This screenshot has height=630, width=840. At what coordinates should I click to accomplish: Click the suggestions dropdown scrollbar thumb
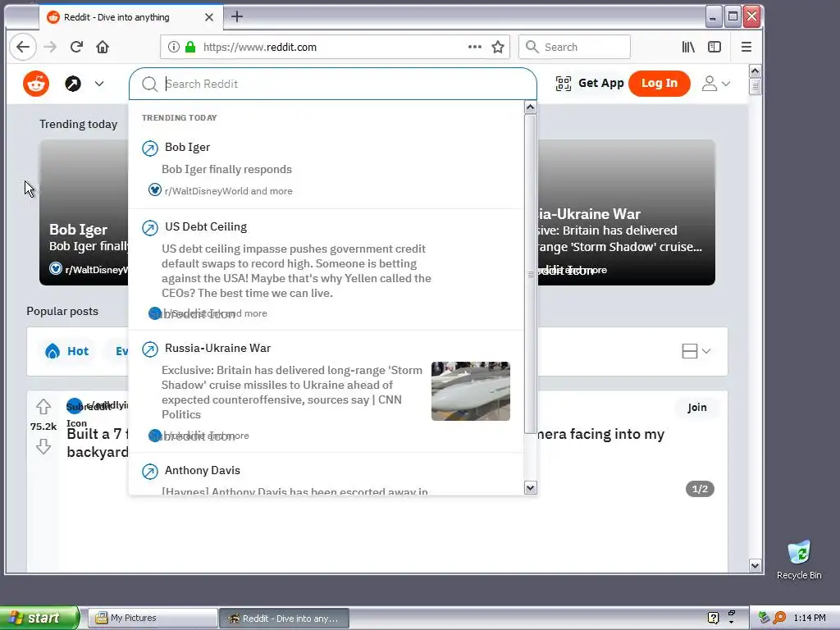point(530,274)
